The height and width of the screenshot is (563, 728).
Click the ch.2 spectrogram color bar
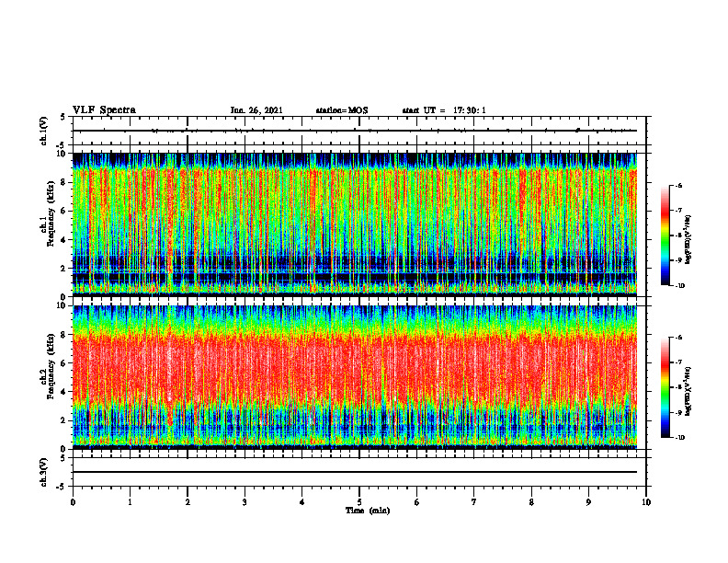(x=665, y=387)
